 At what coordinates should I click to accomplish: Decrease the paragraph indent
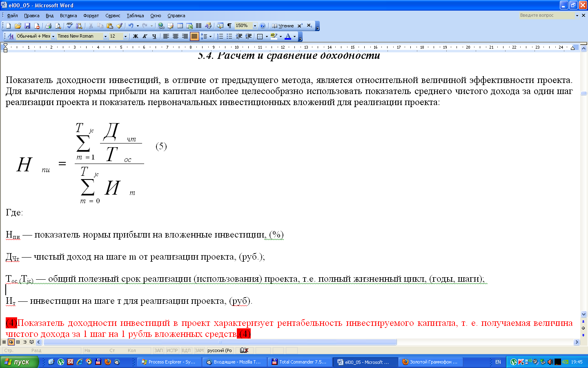click(x=239, y=36)
